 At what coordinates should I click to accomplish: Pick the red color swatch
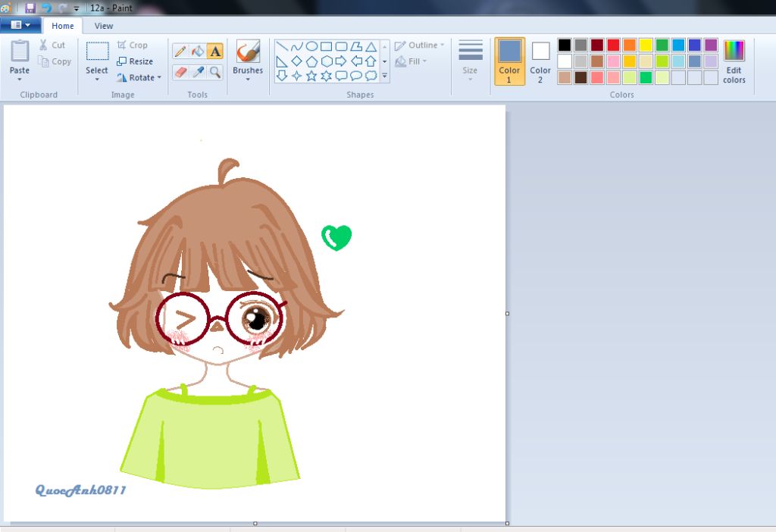coord(613,45)
